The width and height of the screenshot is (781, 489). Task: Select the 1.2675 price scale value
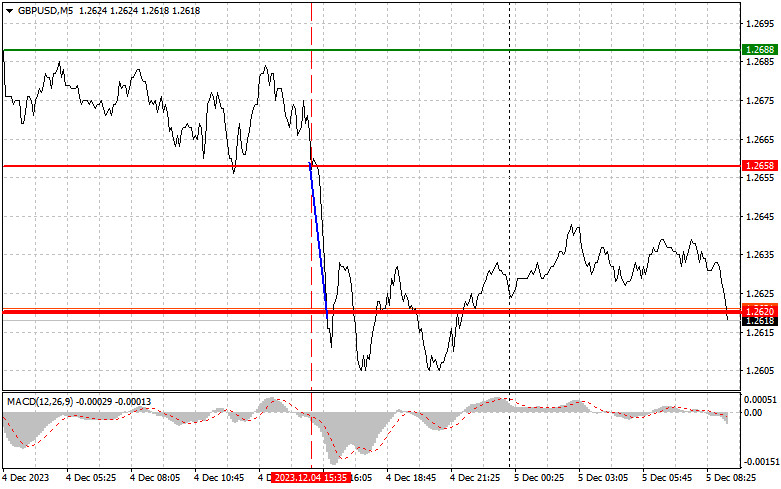[x=760, y=101]
